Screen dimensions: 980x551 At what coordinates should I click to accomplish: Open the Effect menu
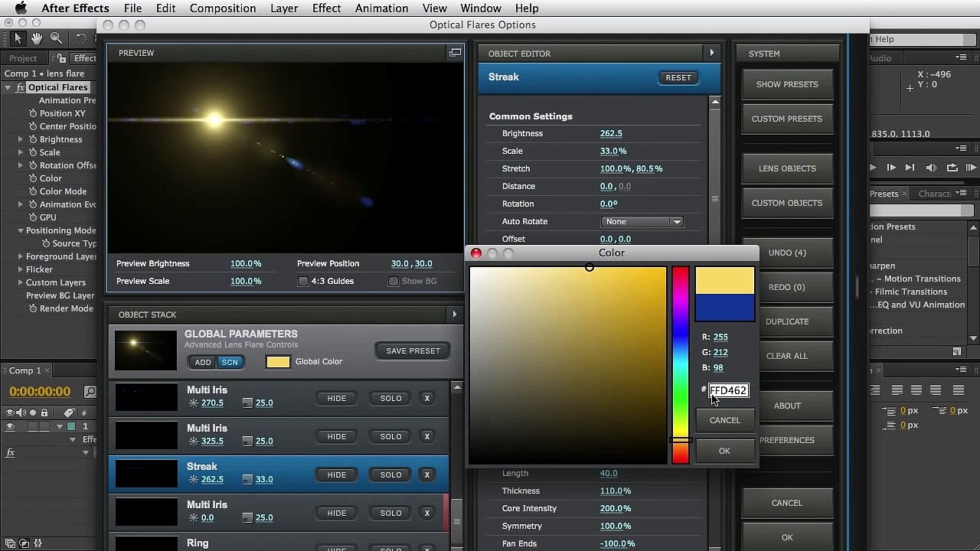coord(326,8)
